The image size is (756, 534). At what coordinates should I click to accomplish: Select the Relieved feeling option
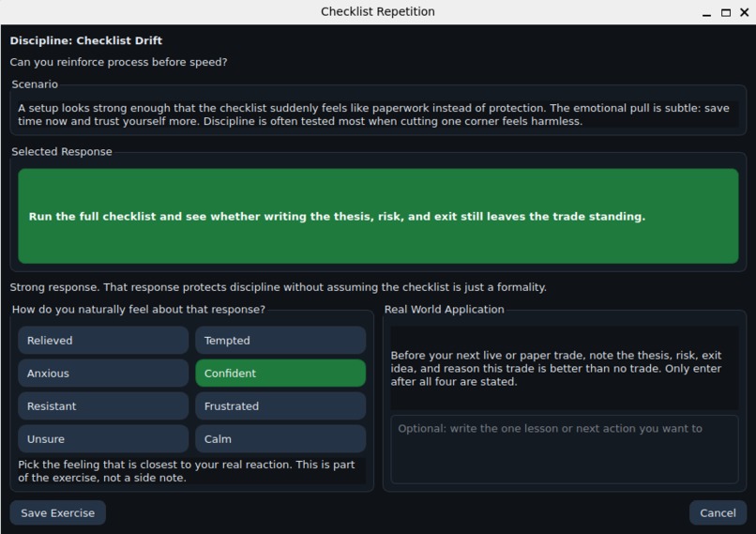tap(103, 340)
